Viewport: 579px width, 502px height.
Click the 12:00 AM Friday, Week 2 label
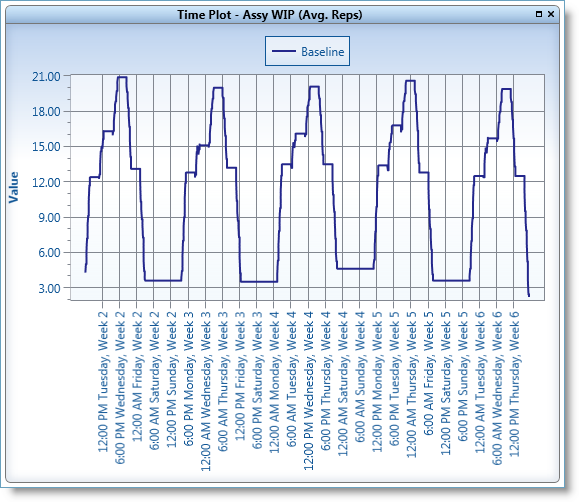(137, 376)
